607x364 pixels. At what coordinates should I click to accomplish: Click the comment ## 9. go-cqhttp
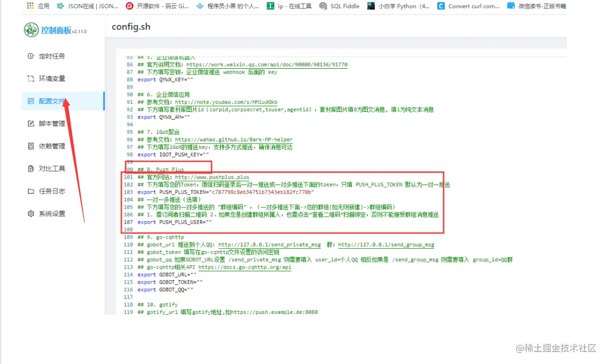click(x=161, y=238)
